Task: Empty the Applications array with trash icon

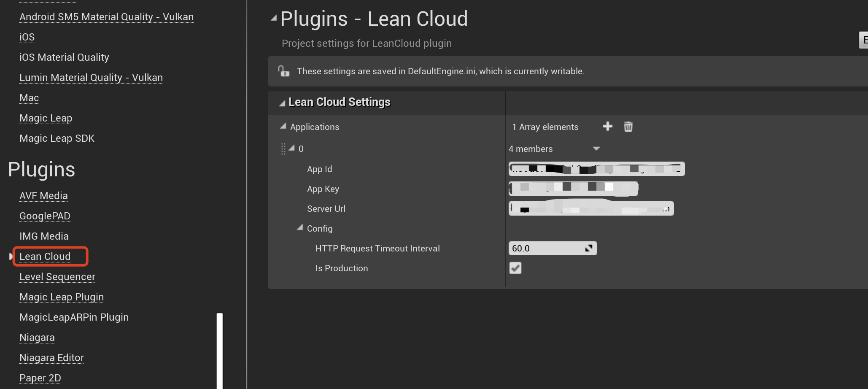Action: pos(628,127)
